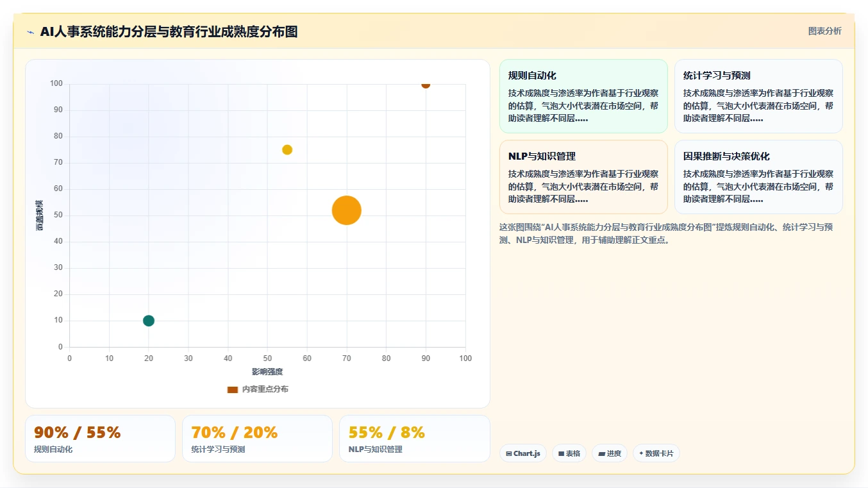Click the 图表分析 label in the header
Viewport: 868px width, 488px height.
pos(824,31)
